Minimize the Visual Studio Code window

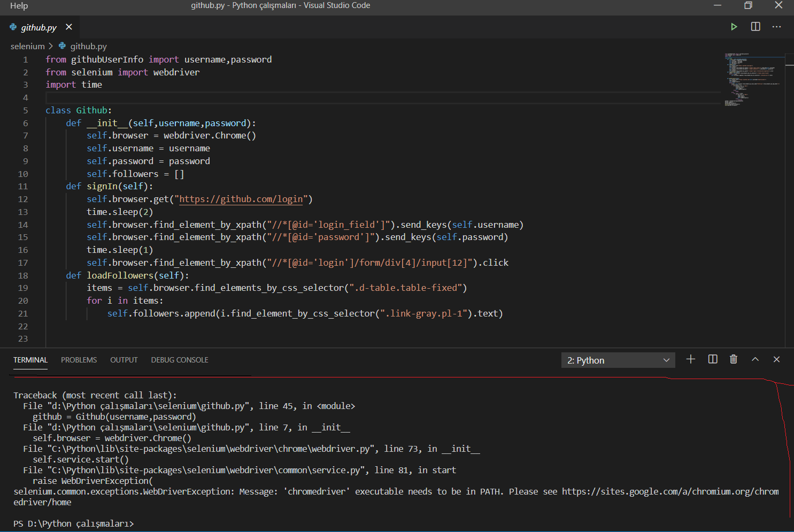coord(718,5)
